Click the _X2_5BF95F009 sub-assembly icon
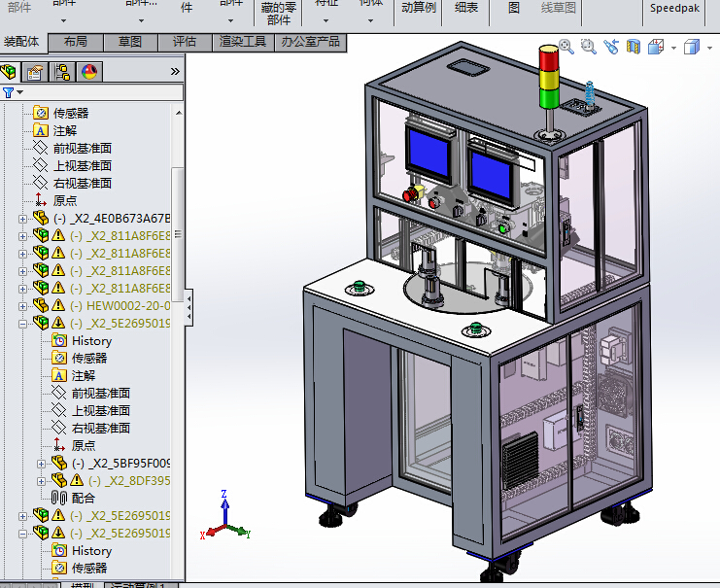This screenshot has height=588, width=720. (x=59, y=463)
